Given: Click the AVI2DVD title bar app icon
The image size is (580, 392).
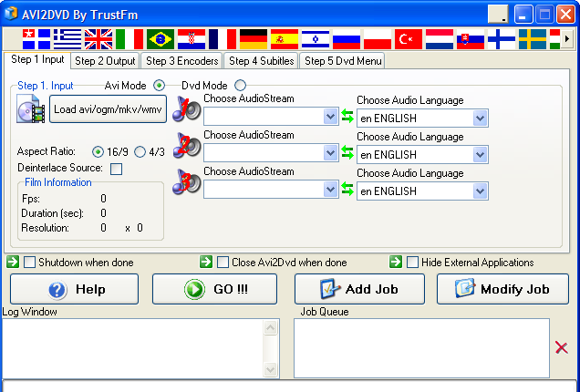Looking at the screenshot, I should coord(11,14).
